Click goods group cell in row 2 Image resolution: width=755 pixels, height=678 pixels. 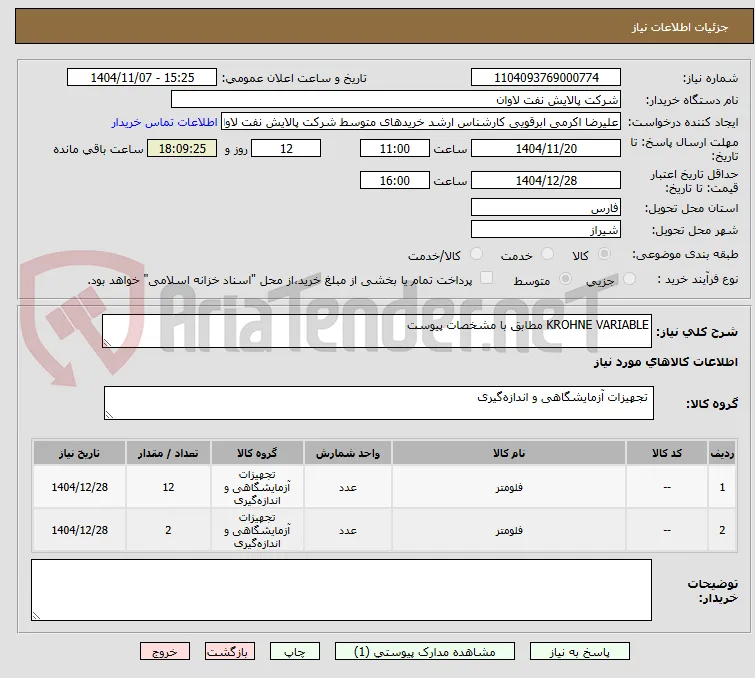257,530
